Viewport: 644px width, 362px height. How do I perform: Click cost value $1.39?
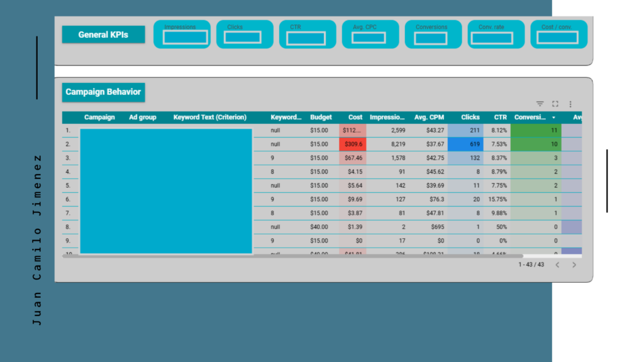tap(355, 227)
